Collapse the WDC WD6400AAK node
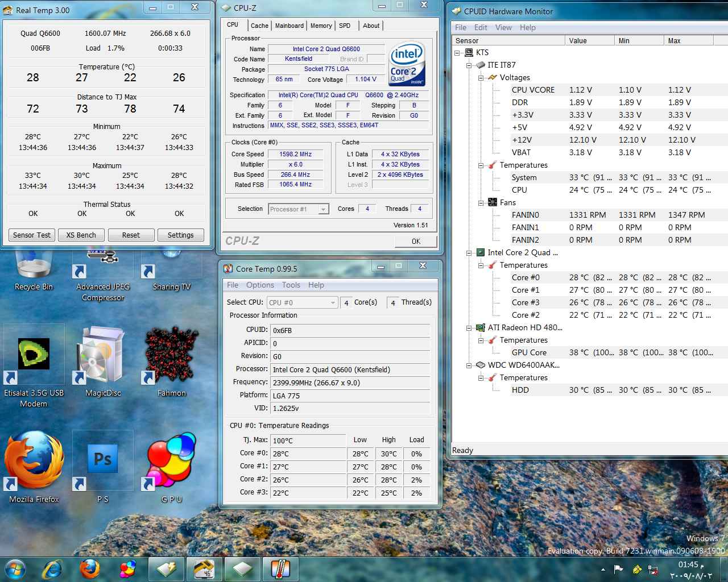 (469, 365)
